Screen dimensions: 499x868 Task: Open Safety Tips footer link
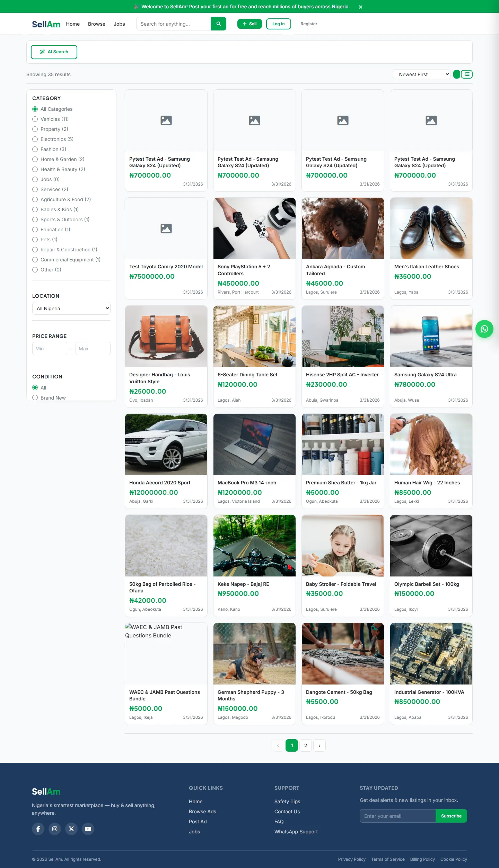pyautogui.click(x=287, y=802)
